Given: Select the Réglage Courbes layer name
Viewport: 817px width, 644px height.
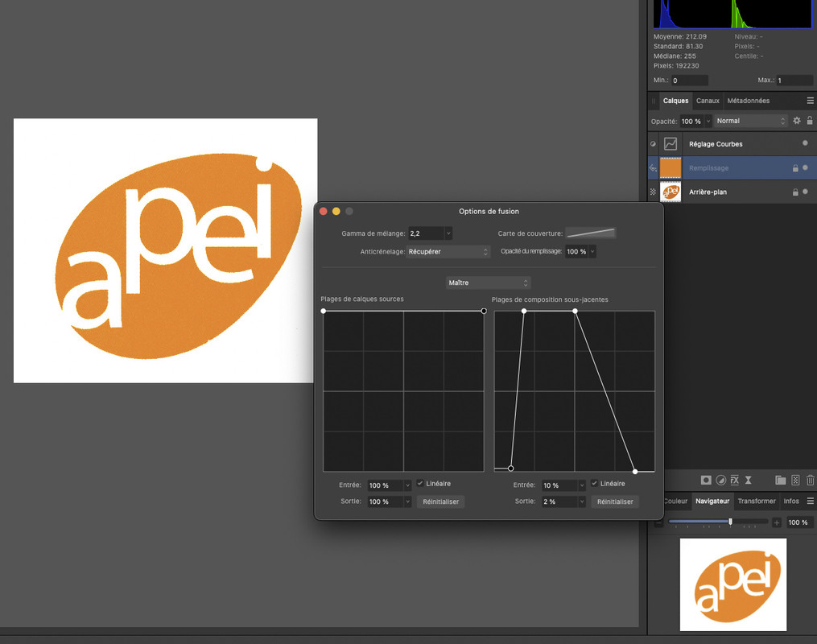Looking at the screenshot, I should point(716,144).
